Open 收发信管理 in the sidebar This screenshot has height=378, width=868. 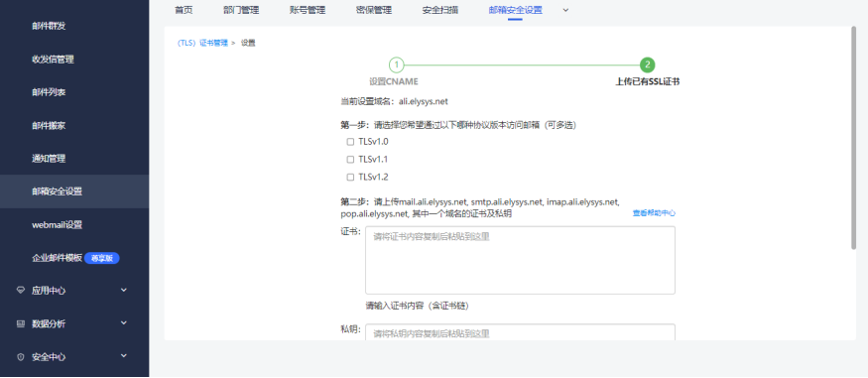tap(53, 60)
